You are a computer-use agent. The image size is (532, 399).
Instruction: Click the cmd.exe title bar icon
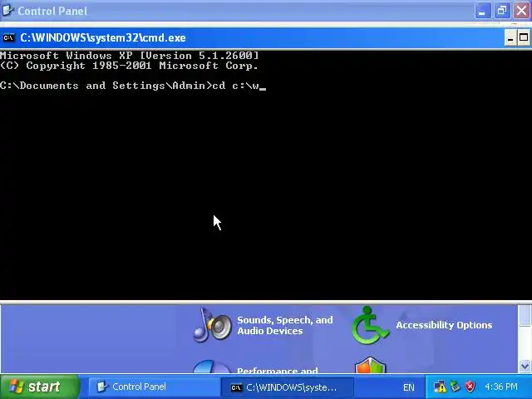coord(8,37)
